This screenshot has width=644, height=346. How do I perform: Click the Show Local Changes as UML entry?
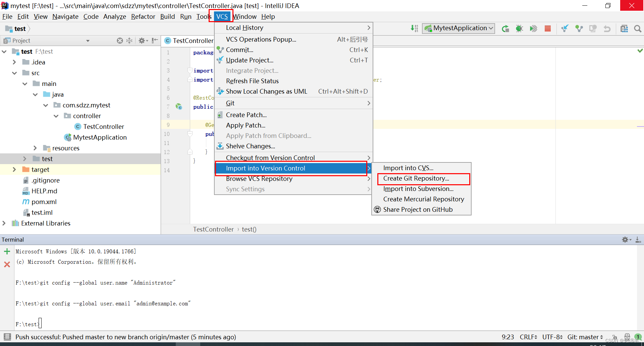point(293,91)
